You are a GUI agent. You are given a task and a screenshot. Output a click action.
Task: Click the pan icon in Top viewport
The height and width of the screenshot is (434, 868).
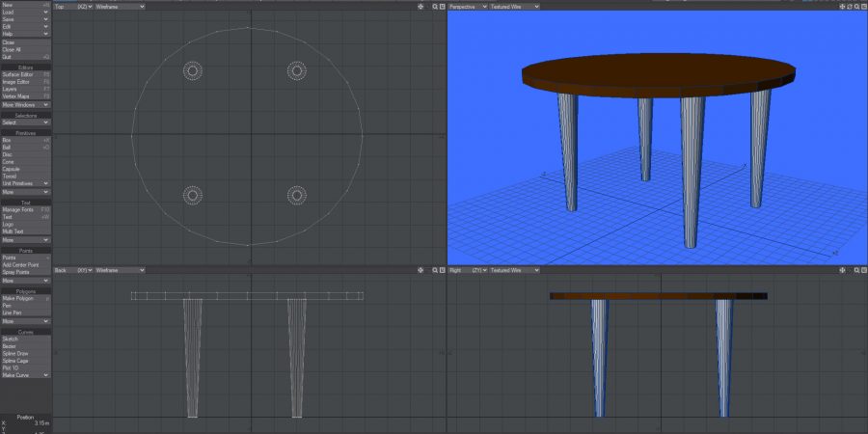421,7
